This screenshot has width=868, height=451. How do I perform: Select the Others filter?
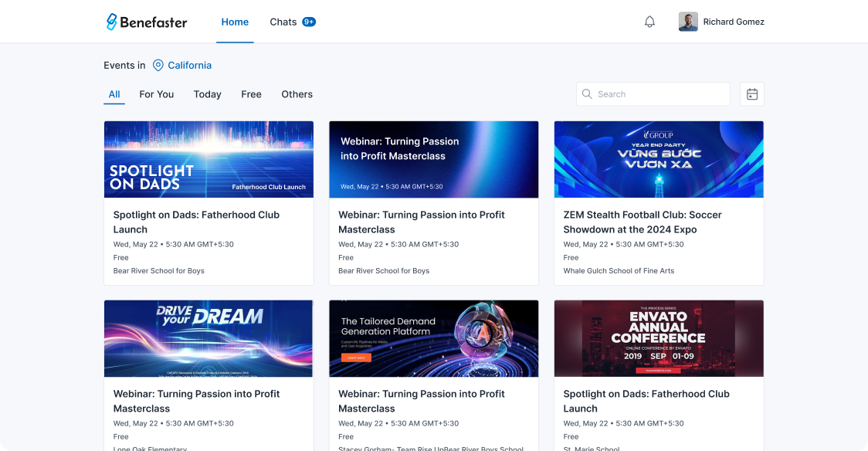[x=297, y=94]
